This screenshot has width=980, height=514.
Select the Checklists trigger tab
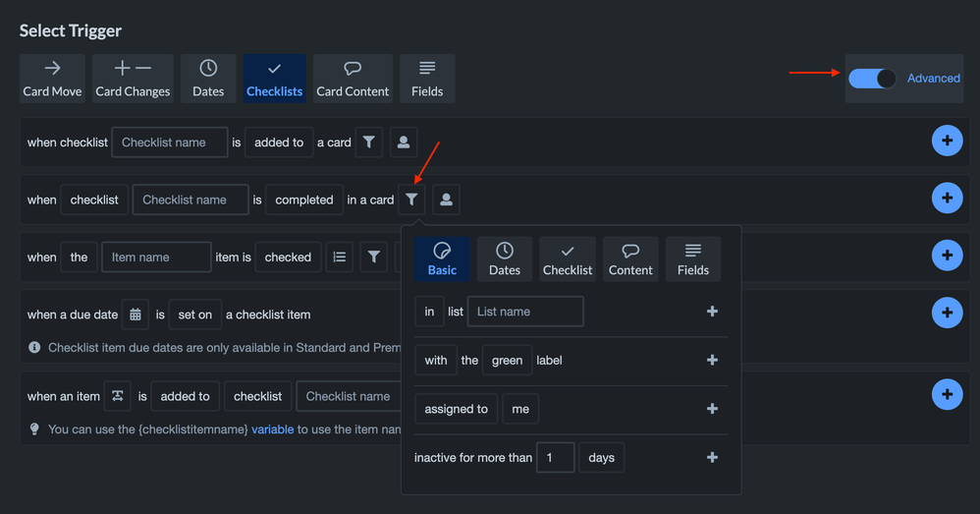point(274,79)
